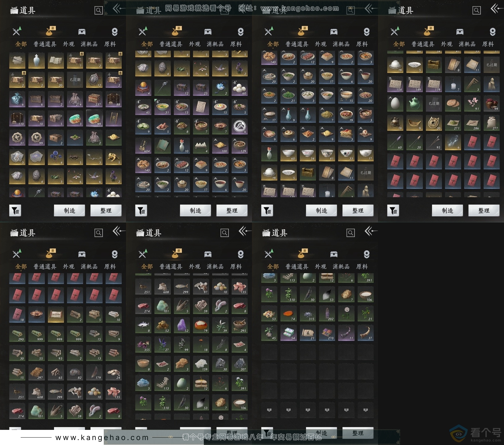The height and width of the screenshot is (445, 504).
Task: Select the red envelope with count 18
Action: (x=17, y=314)
